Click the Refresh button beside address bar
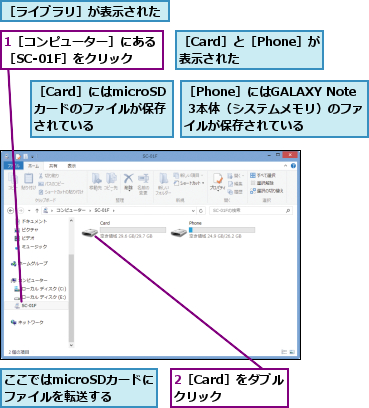Screen dimensions: 369x408 click(x=201, y=211)
